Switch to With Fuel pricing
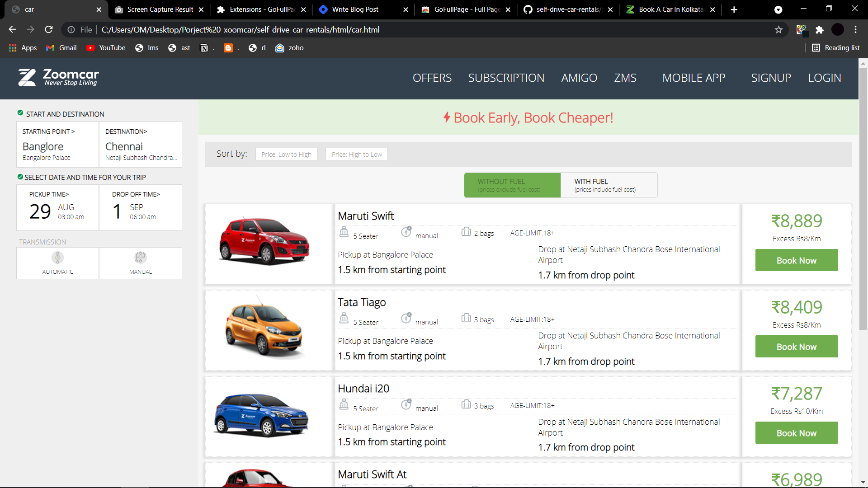 [x=609, y=185]
